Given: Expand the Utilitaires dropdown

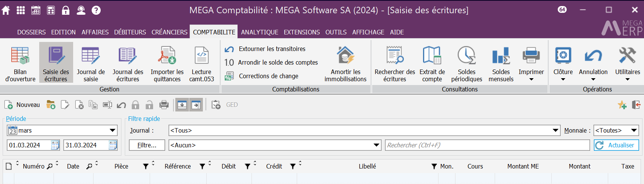Looking at the screenshot, I should point(627,79).
